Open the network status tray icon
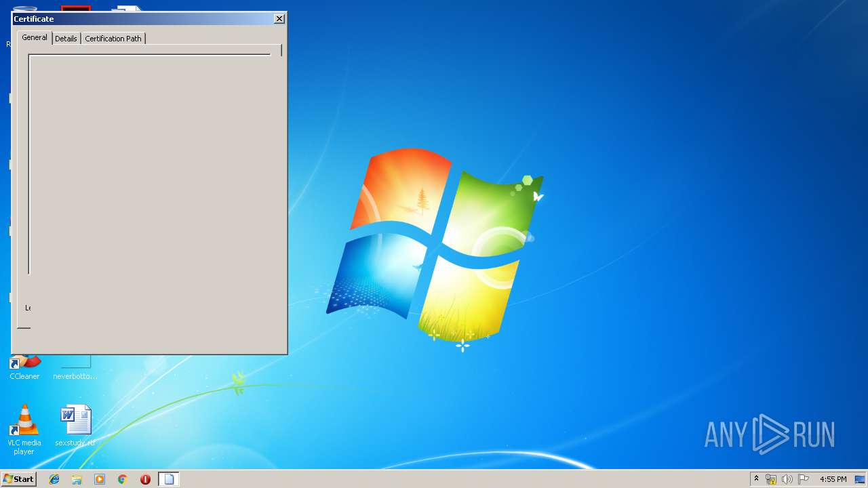Viewport: 868px width, 488px height. [771, 479]
